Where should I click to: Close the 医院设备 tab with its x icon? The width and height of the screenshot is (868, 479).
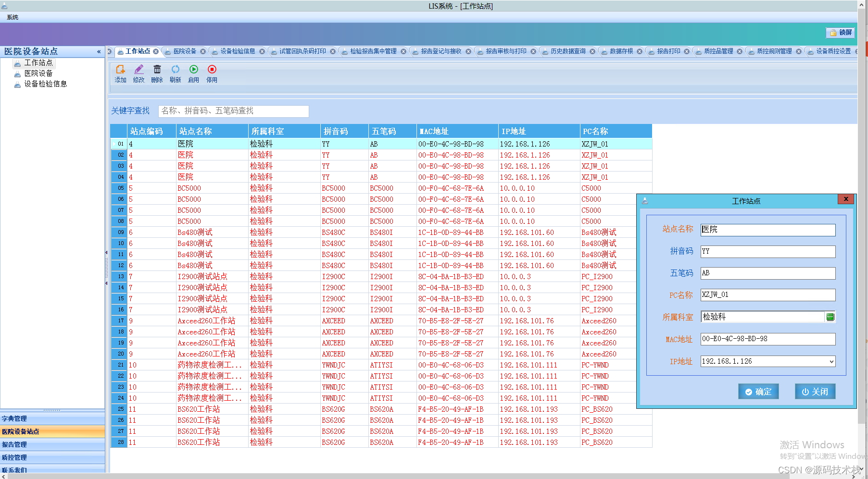point(203,51)
